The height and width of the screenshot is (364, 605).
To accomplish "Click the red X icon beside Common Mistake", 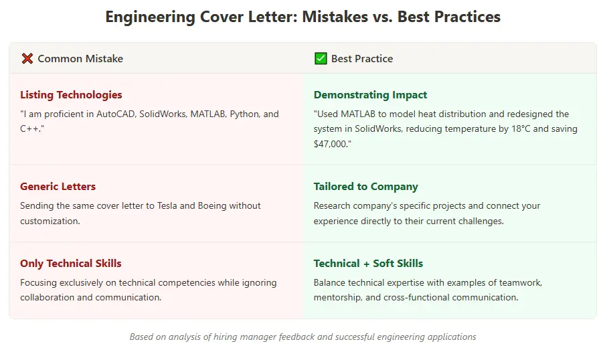I will pos(27,59).
